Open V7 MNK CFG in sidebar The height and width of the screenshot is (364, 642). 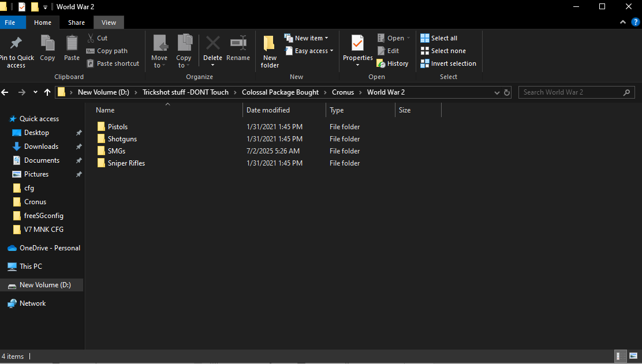pos(43,230)
